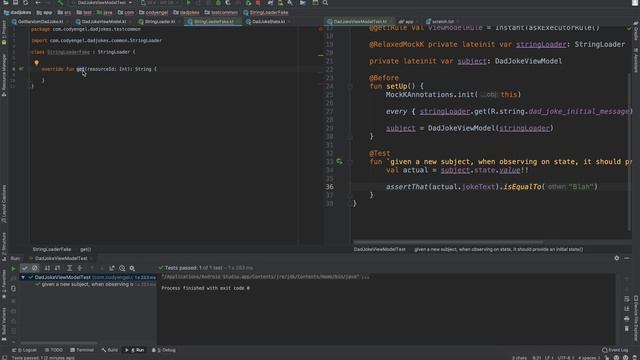640x360 pixels.
Task: Open Run panel settings gear icon
Action: 616,258
